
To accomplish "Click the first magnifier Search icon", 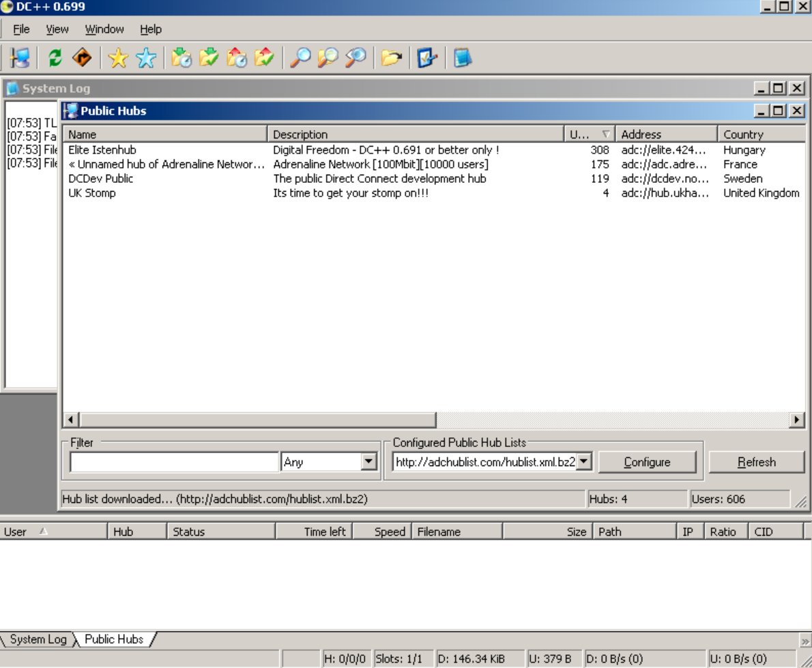I will (300, 57).
